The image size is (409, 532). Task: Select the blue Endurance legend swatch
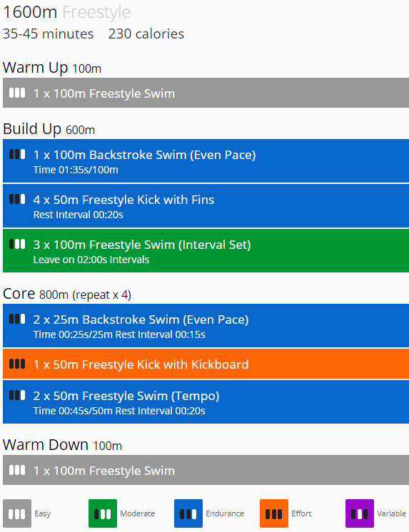coord(188,513)
